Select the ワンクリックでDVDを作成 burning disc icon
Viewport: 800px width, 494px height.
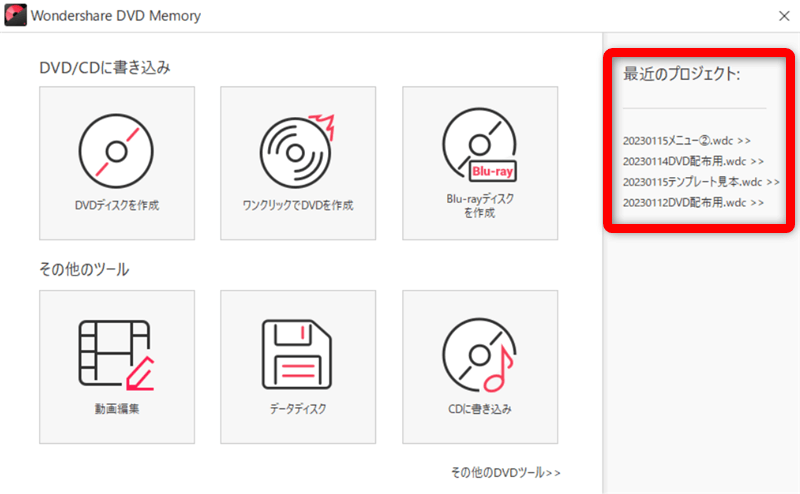pyautogui.click(x=297, y=151)
